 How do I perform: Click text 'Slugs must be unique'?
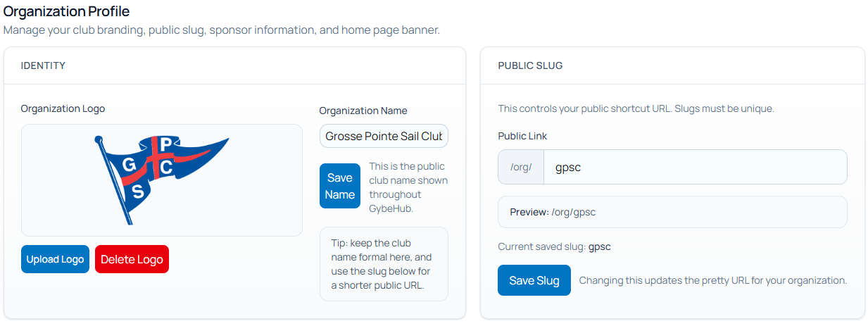[x=726, y=108]
